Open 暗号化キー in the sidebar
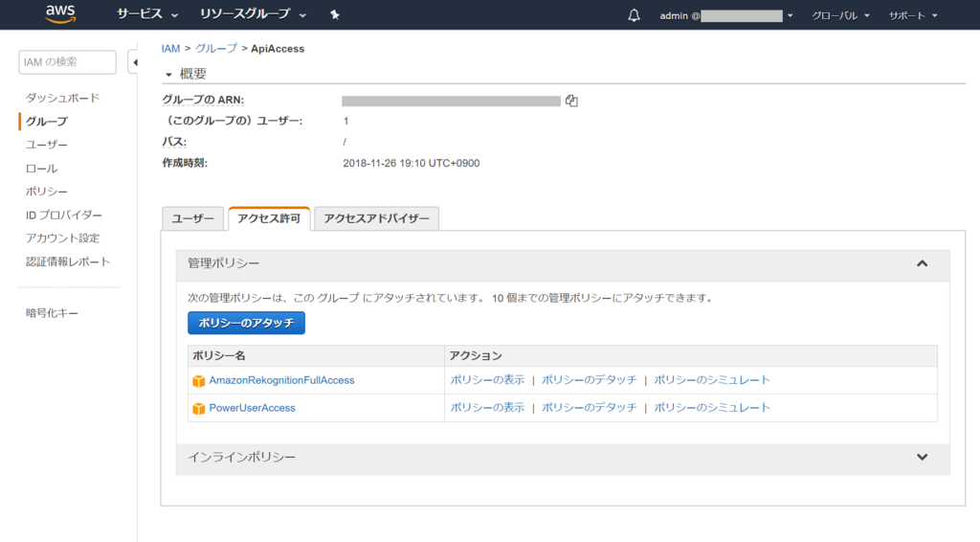The height and width of the screenshot is (542, 980). pos(52,313)
